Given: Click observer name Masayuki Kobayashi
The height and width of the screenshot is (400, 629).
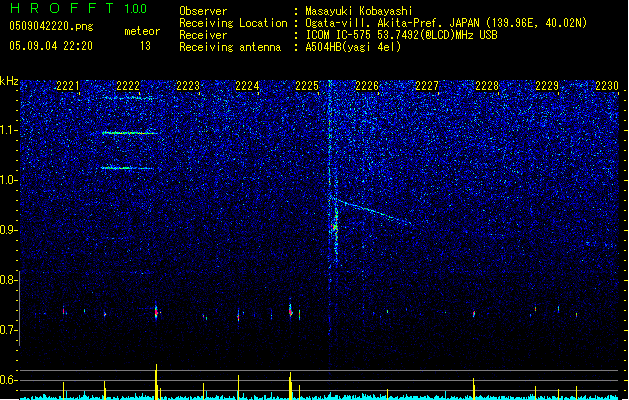Looking at the screenshot, I should coord(359,11).
